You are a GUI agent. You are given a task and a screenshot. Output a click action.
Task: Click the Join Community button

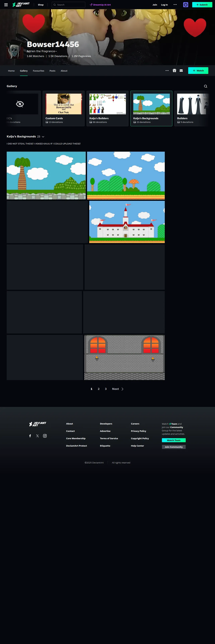click(x=174, y=447)
